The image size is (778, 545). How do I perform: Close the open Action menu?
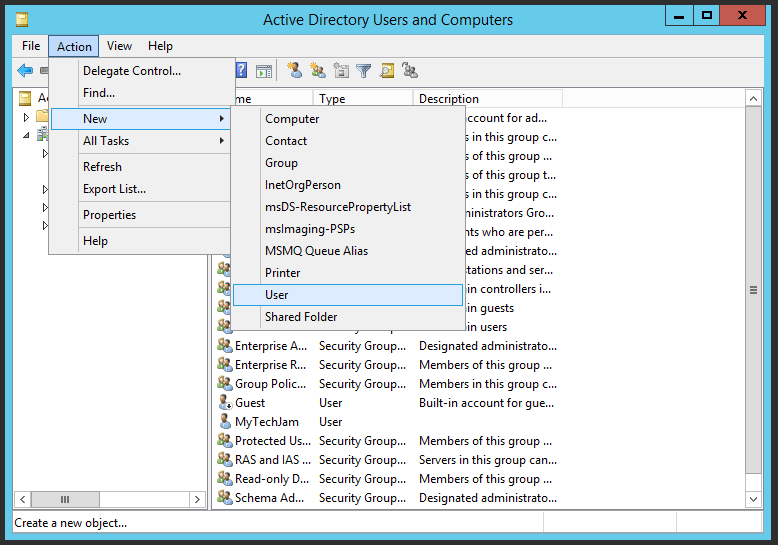[74, 46]
